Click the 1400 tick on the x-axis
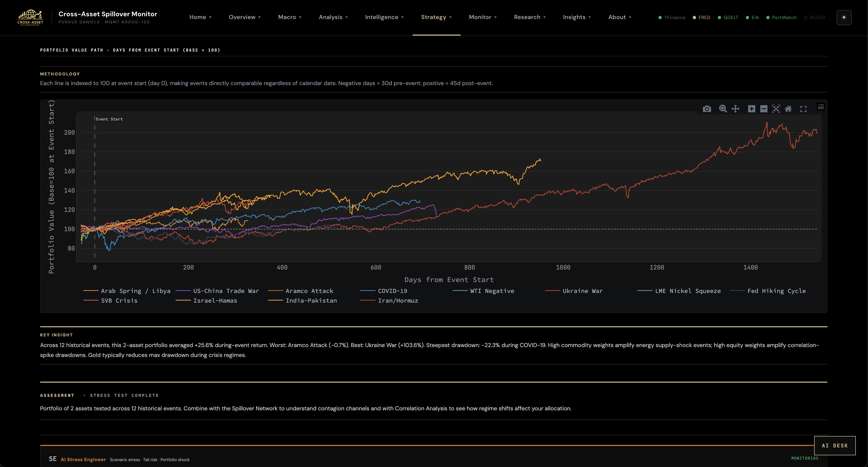Image resolution: width=868 pixels, height=467 pixels. (x=750, y=267)
